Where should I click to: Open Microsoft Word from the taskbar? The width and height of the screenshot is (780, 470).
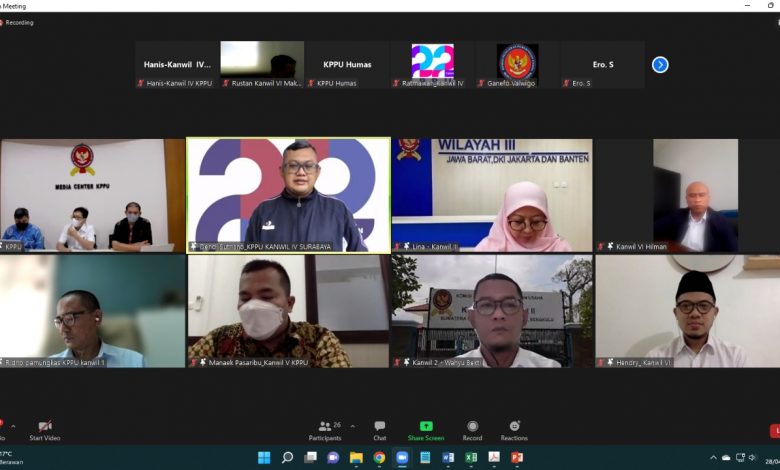point(448,458)
